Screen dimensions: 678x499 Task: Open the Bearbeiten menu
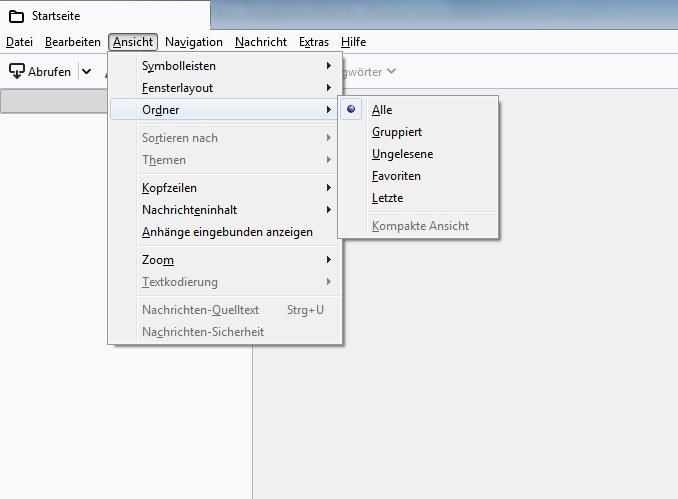[72, 42]
